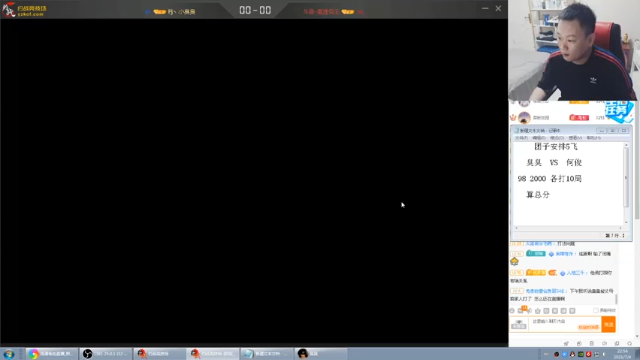Click the 00 - 00 score display

[255, 10]
